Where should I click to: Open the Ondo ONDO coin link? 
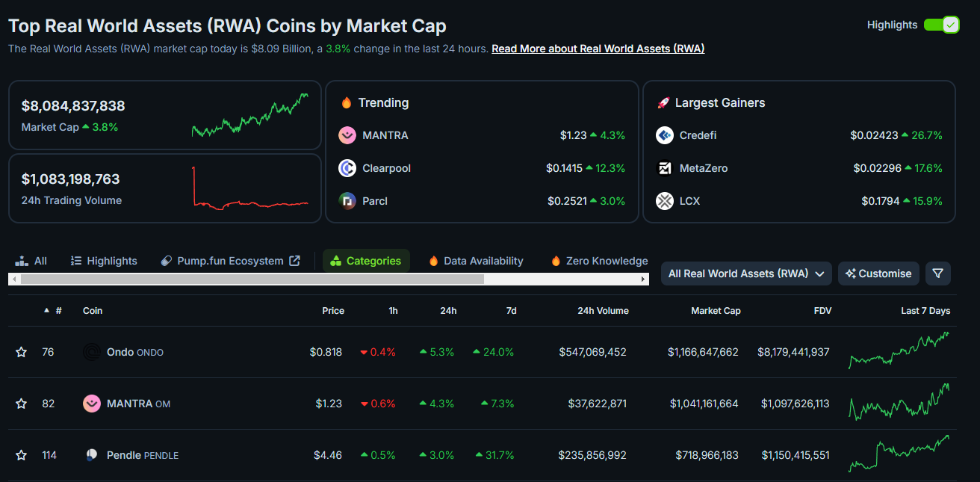(x=135, y=352)
